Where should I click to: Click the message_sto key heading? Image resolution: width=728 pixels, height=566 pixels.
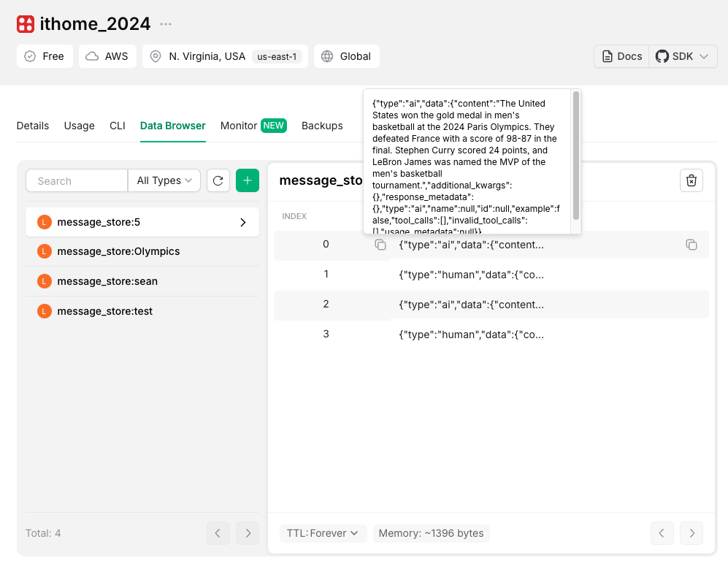321,180
